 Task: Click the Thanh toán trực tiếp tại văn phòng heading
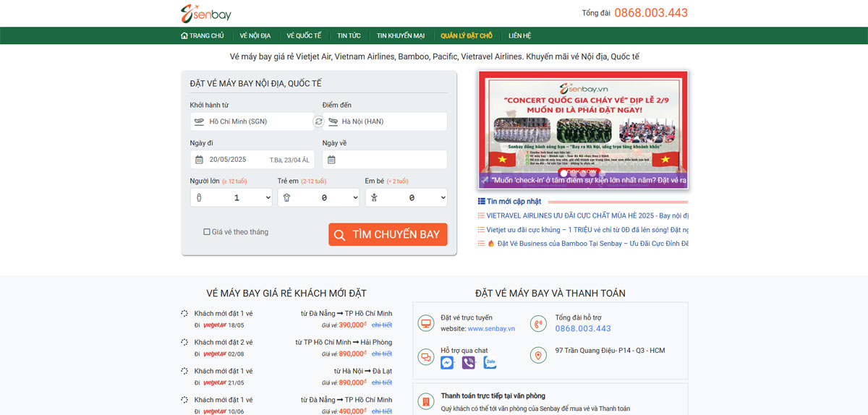[x=493, y=395]
